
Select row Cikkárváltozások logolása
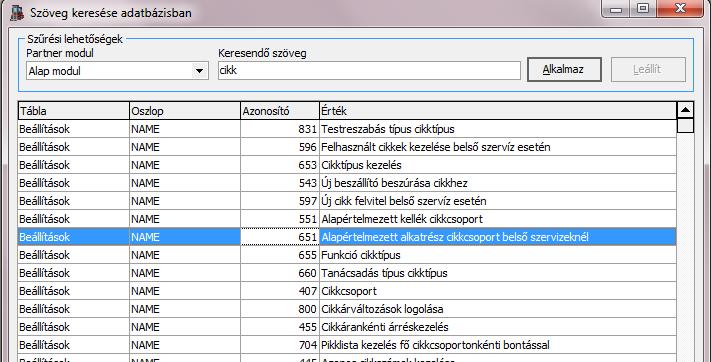(347, 309)
